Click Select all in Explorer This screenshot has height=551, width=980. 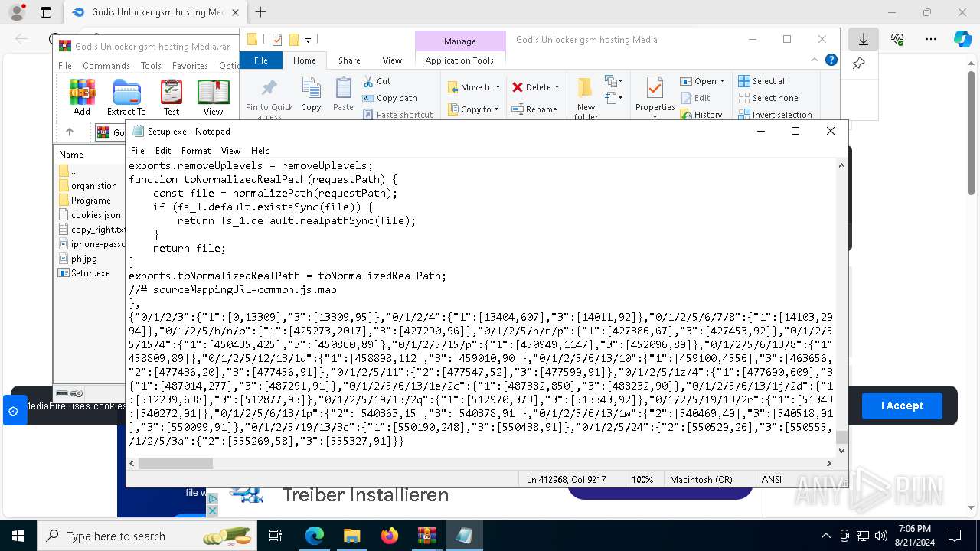(x=763, y=81)
